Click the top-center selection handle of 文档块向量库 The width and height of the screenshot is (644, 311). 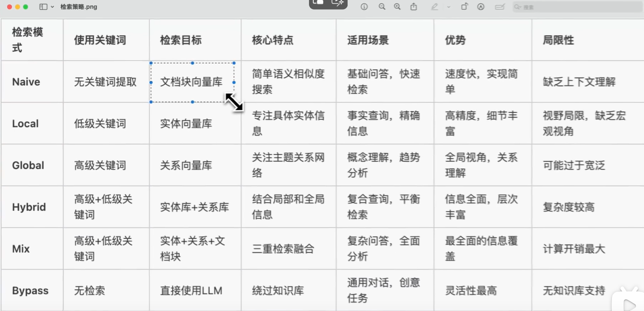(x=193, y=63)
